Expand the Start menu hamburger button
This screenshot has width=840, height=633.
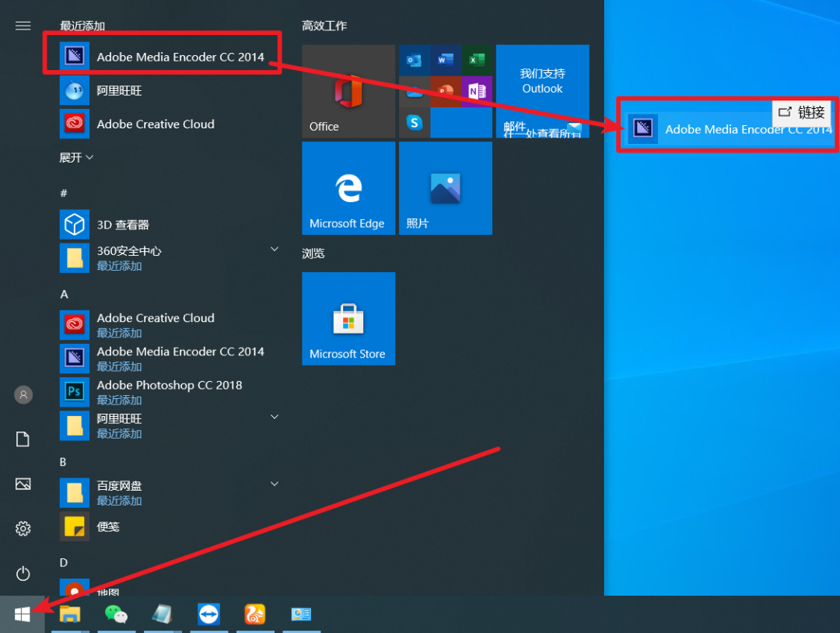[23, 26]
